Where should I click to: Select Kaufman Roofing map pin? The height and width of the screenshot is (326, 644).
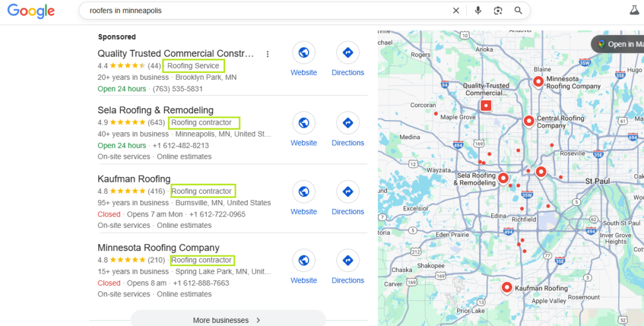tap(507, 288)
